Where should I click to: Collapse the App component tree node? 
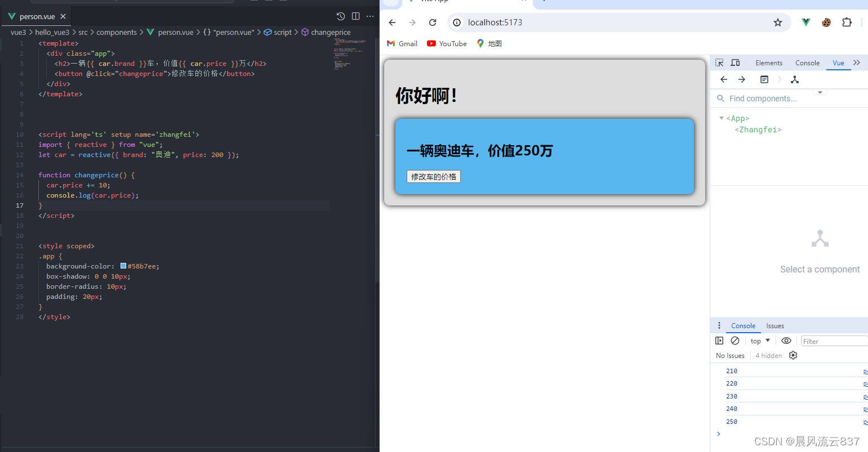[x=722, y=118]
